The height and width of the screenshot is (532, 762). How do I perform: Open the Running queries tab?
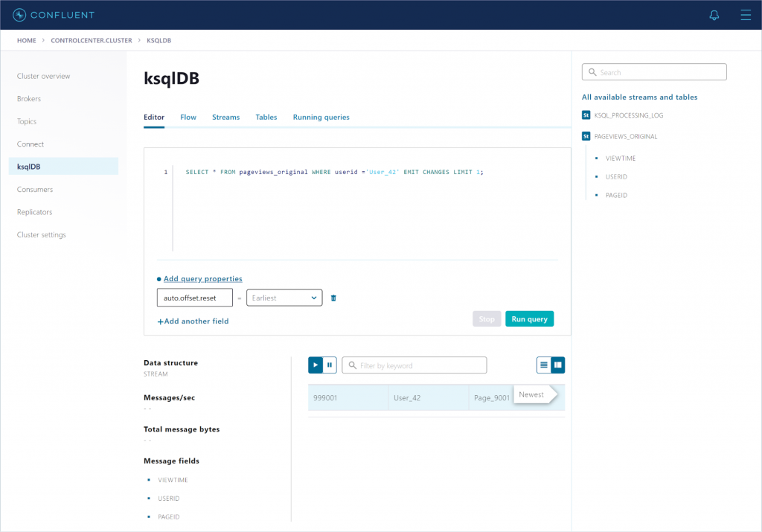321,118
